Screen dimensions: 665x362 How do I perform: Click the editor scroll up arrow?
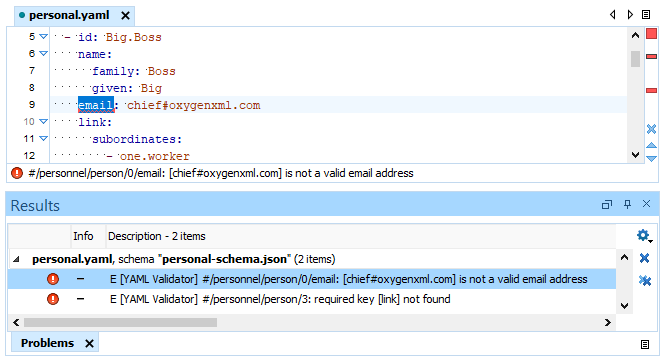click(x=635, y=35)
